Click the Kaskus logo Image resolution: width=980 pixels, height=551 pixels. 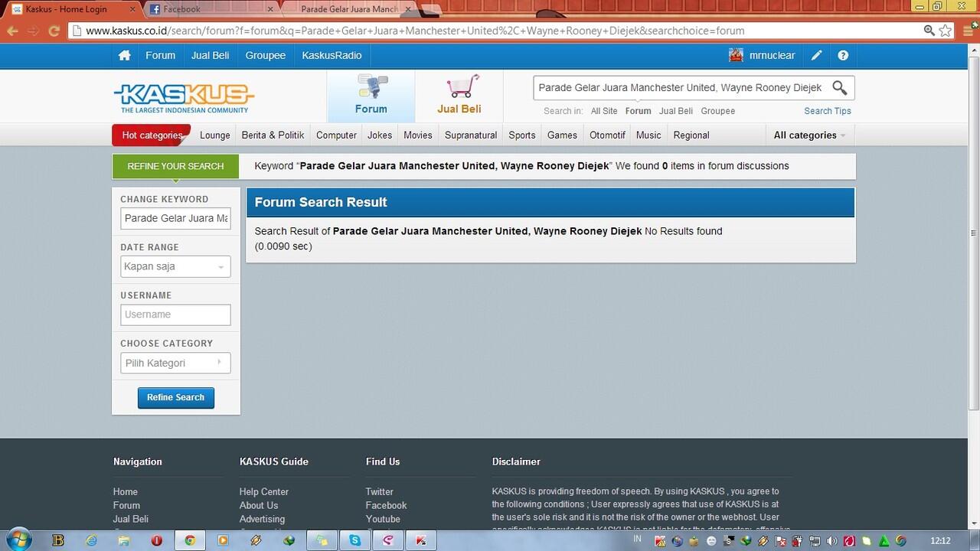[184, 98]
